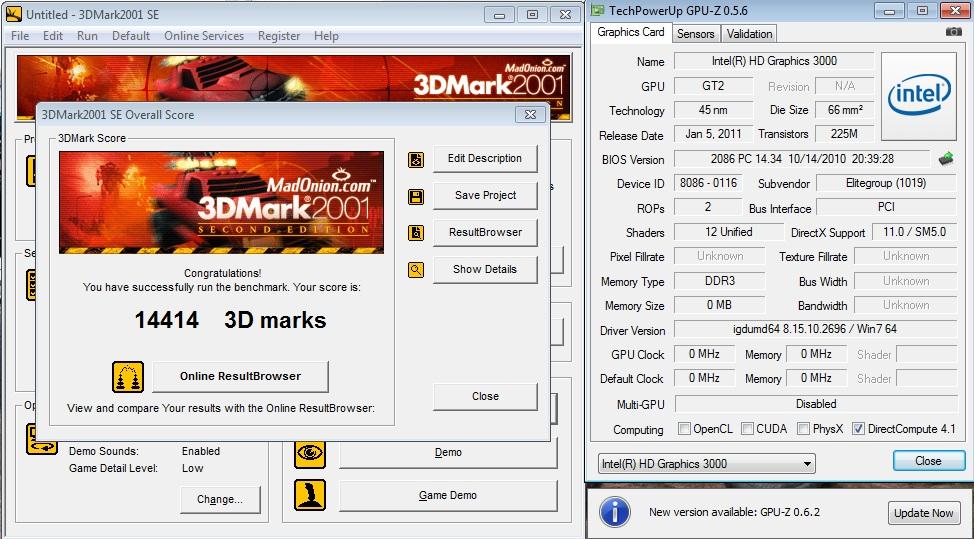The height and width of the screenshot is (539, 974).
Task: Click the ResultBrowser icon
Action: point(416,233)
